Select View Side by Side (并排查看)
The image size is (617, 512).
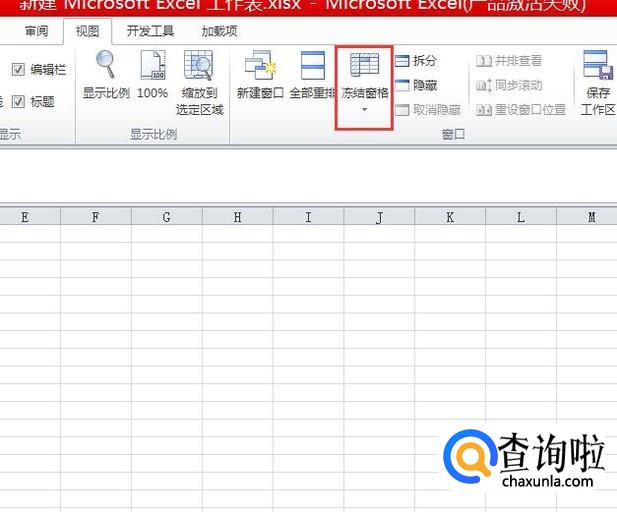click(509, 61)
